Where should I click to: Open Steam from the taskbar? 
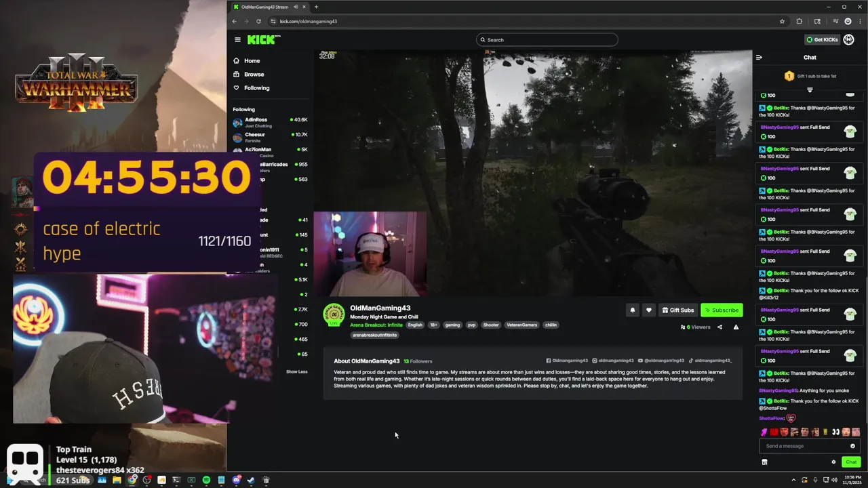tap(251, 480)
